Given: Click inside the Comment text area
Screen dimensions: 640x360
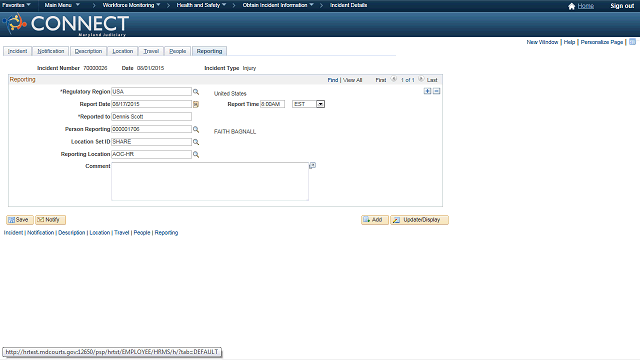Looking at the screenshot, I should [x=210, y=181].
